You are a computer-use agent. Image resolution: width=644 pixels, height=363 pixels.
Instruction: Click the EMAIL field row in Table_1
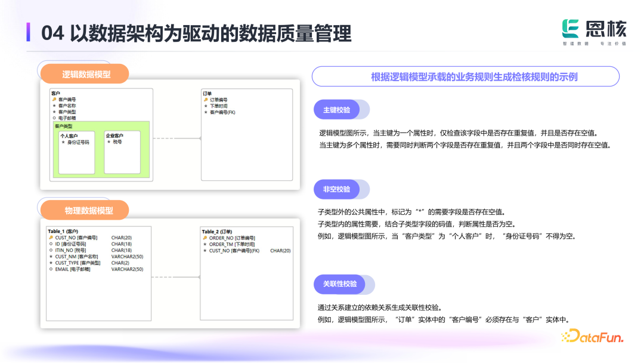(x=95, y=269)
